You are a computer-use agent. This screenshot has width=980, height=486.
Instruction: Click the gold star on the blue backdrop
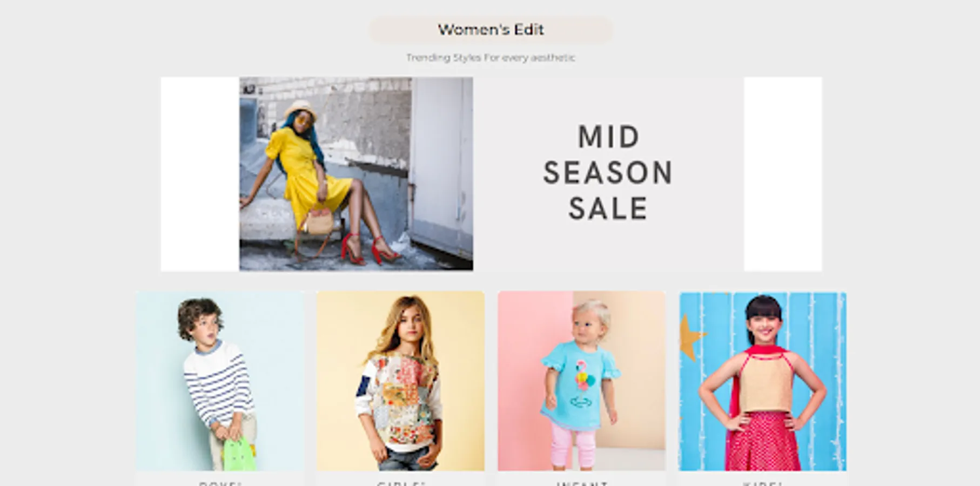click(691, 338)
